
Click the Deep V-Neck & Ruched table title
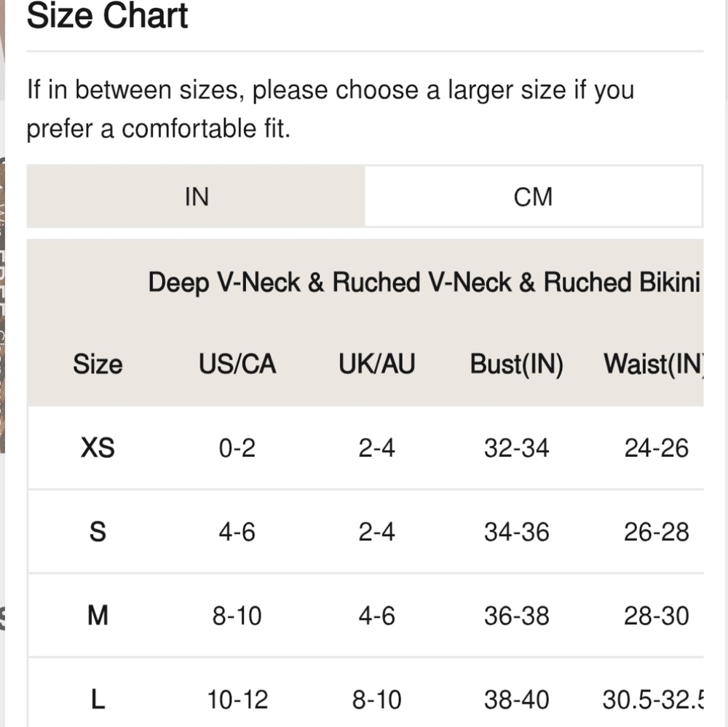pos(424,282)
